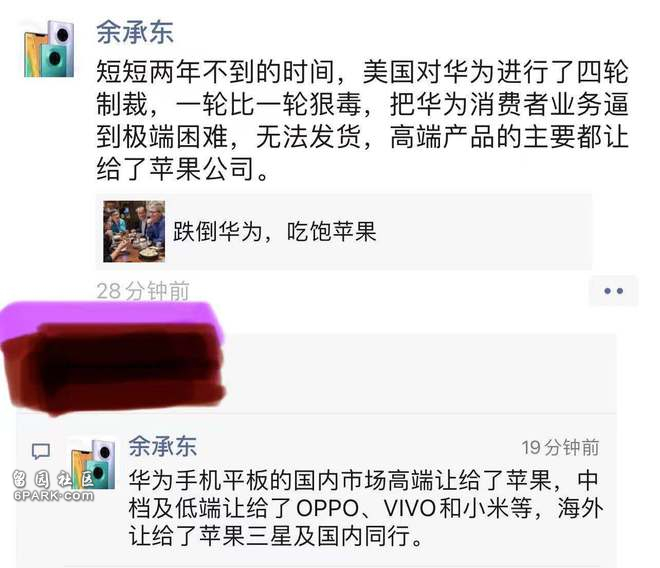660x568 pixels.
Task: Click the scribbled-out redacted likes area
Action: click(x=114, y=367)
